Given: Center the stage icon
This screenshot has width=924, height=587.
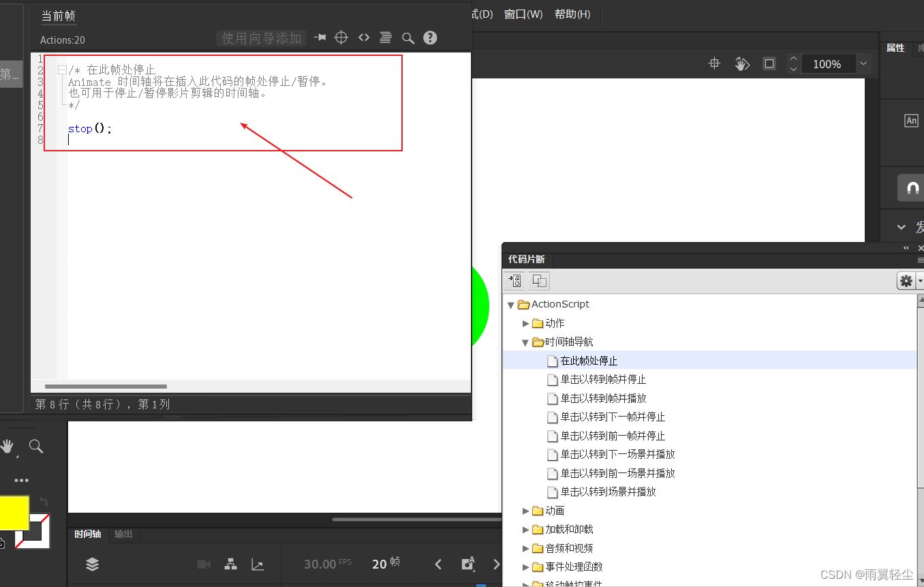Looking at the screenshot, I should [x=714, y=63].
